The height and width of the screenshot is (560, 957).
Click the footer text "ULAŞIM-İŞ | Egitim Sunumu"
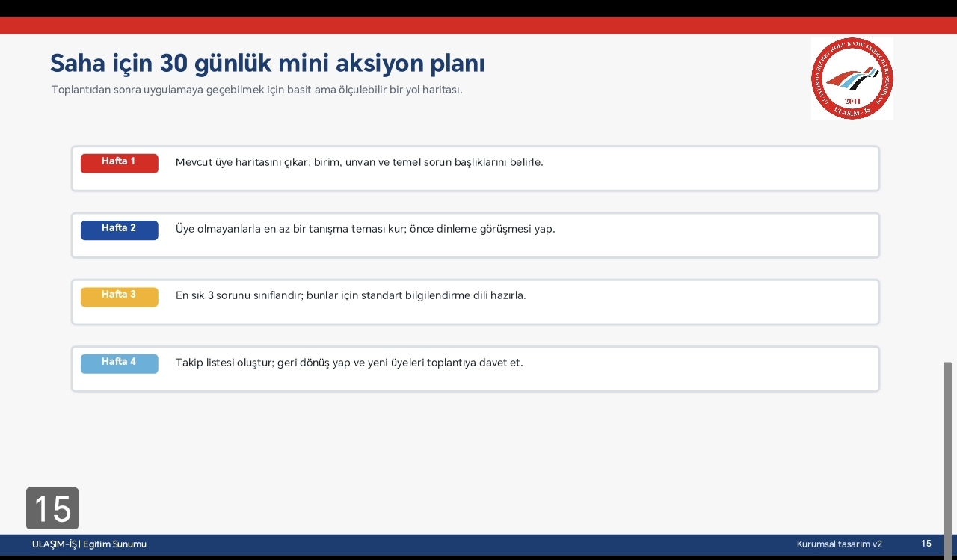coord(89,544)
